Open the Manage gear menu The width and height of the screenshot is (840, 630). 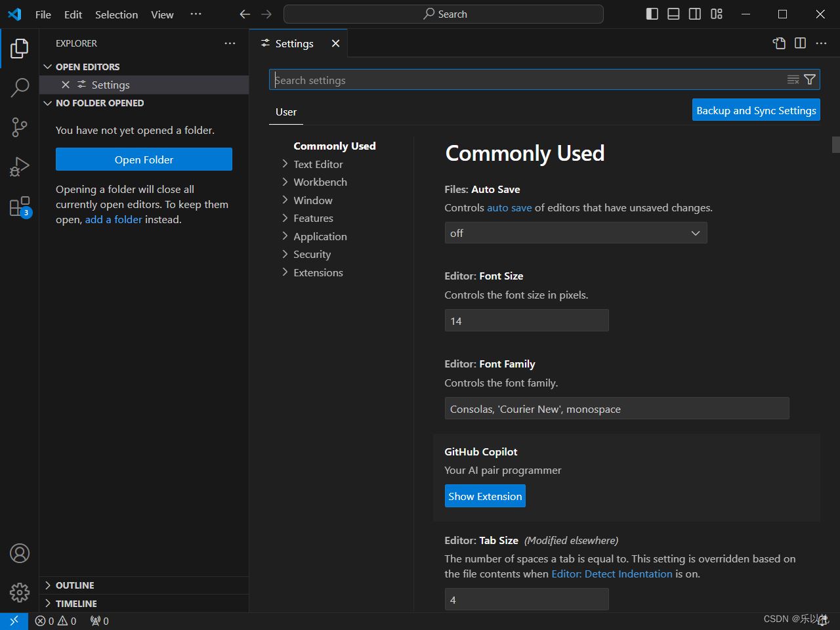click(20, 592)
